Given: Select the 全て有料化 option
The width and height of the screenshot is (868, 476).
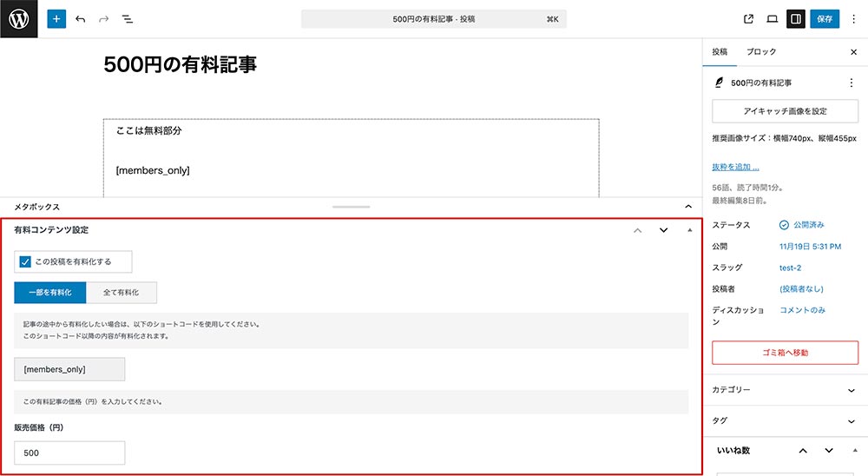Looking at the screenshot, I should point(122,293).
